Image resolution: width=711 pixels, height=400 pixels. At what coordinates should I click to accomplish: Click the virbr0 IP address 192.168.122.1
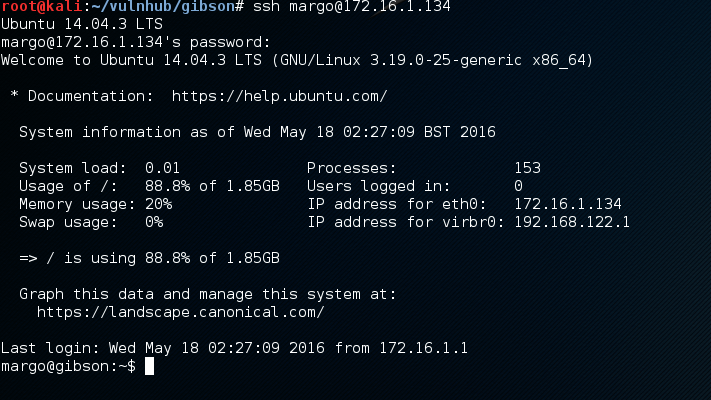[x=572, y=222]
